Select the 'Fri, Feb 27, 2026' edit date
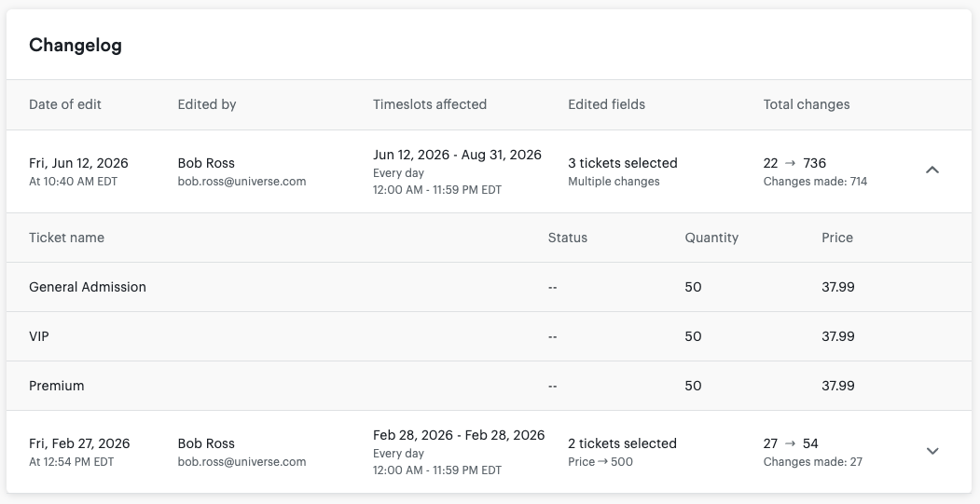Image resolution: width=980 pixels, height=504 pixels. click(79, 443)
